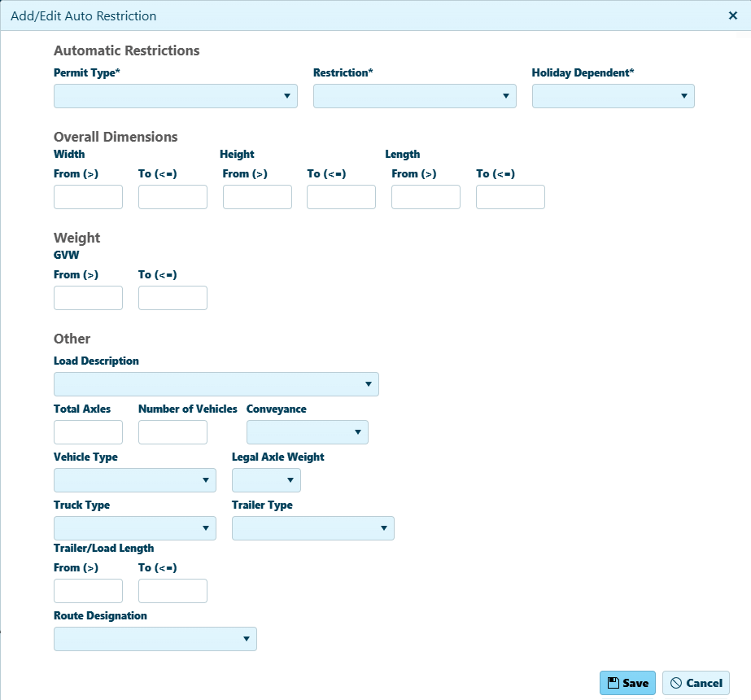Image resolution: width=751 pixels, height=700 pixels.
Task: Open the Vehicle Type dropdown
Action: (x=134, y=480)
